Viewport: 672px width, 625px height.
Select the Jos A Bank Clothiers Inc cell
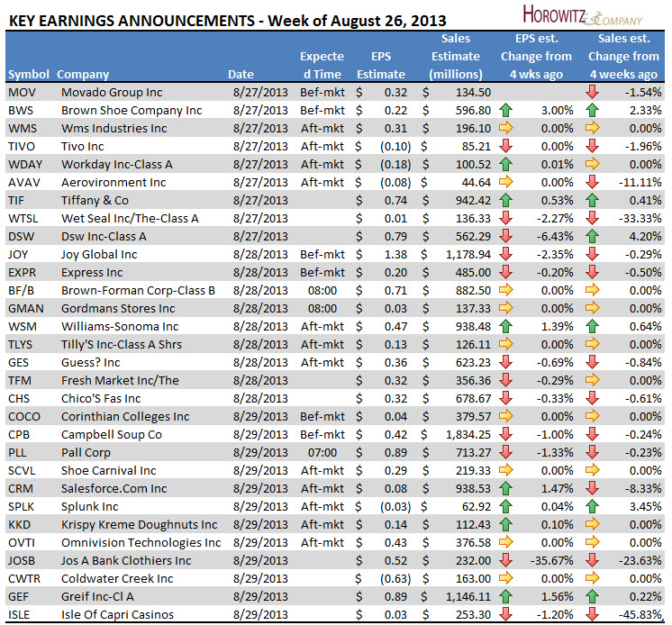click(x=126, y=560)
